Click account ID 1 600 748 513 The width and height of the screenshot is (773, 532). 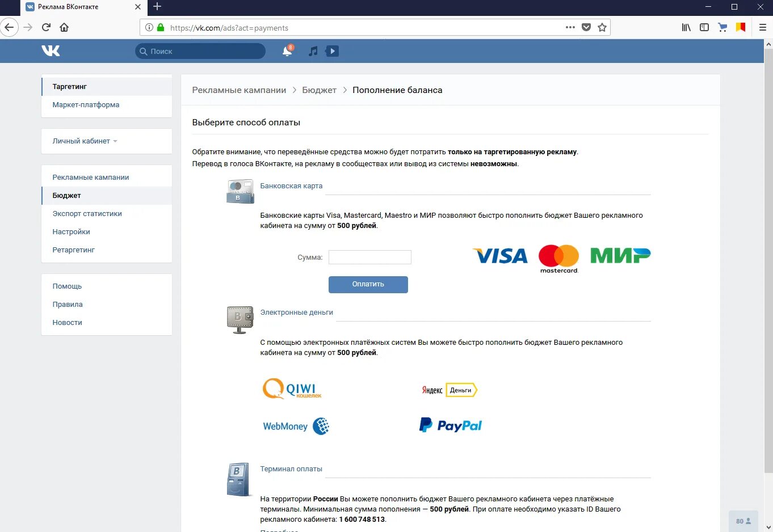(x=362, y=520)
